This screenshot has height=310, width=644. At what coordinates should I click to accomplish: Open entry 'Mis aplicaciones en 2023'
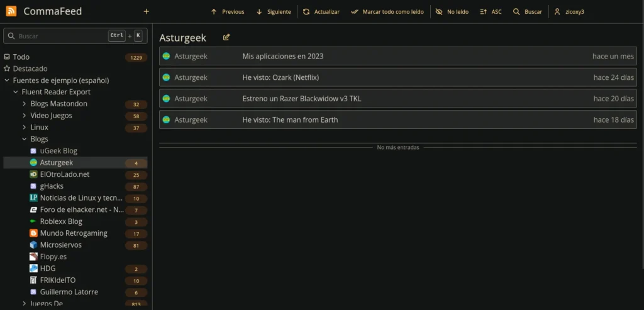[x=283, y=57]
